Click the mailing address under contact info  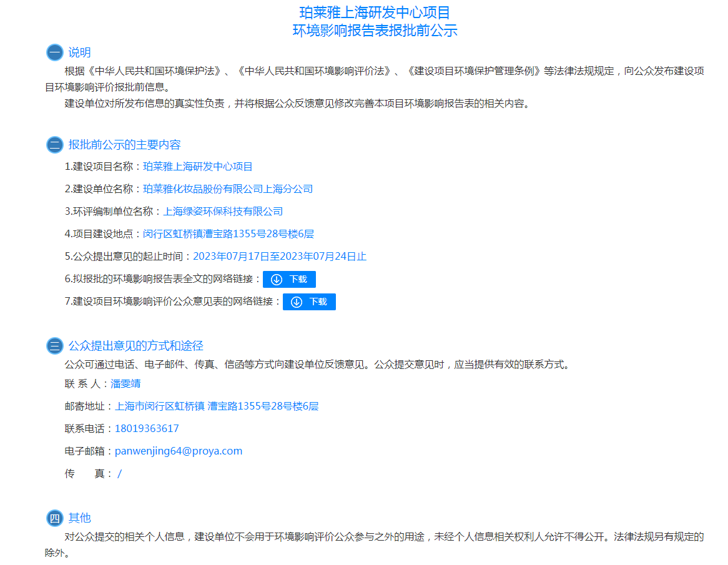coord(217,406)
